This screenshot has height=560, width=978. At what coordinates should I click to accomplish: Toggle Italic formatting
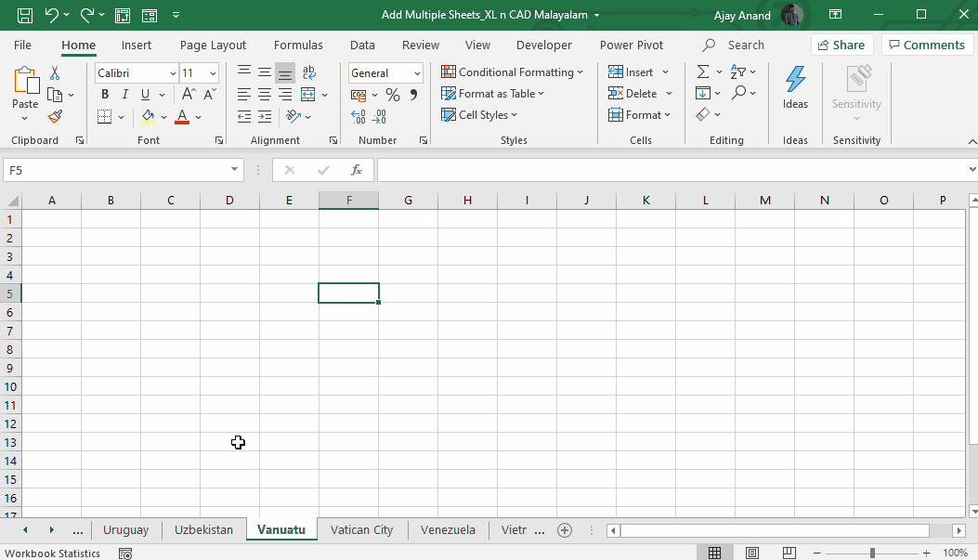tap(125, 95)
